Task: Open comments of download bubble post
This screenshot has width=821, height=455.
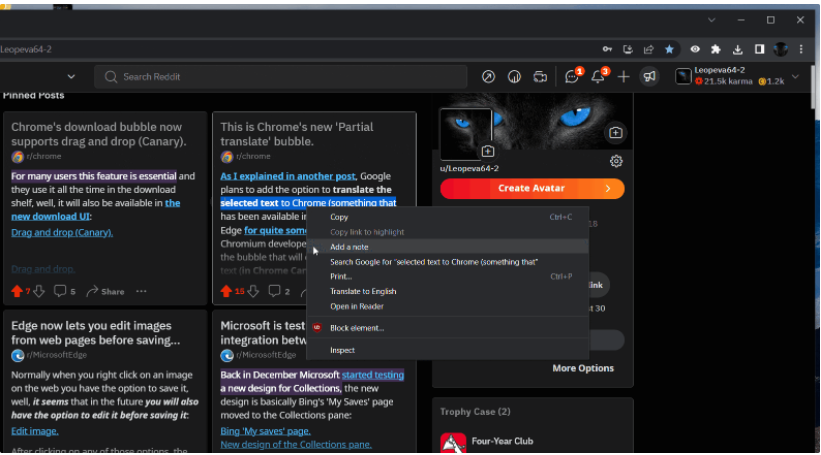Action: (65, 291)
